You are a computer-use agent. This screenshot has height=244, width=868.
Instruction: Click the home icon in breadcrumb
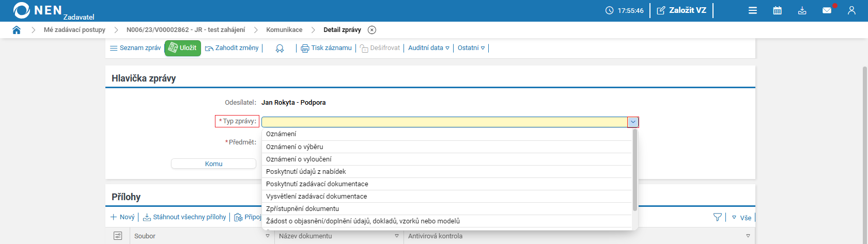[17, 30]
